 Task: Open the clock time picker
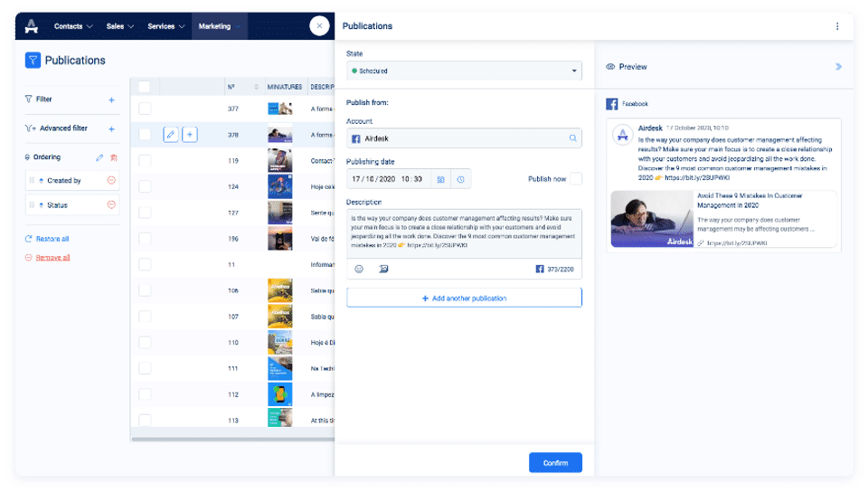tap(460, 179)
